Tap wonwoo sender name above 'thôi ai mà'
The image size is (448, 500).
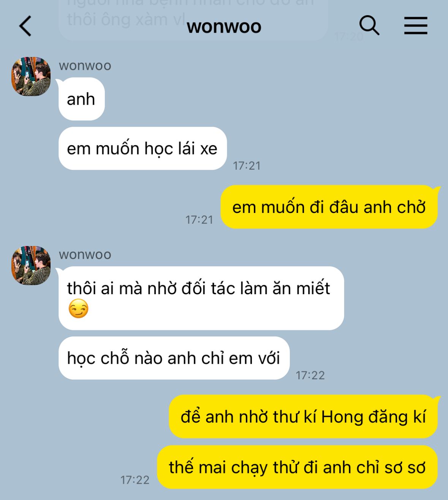(85, 254)
